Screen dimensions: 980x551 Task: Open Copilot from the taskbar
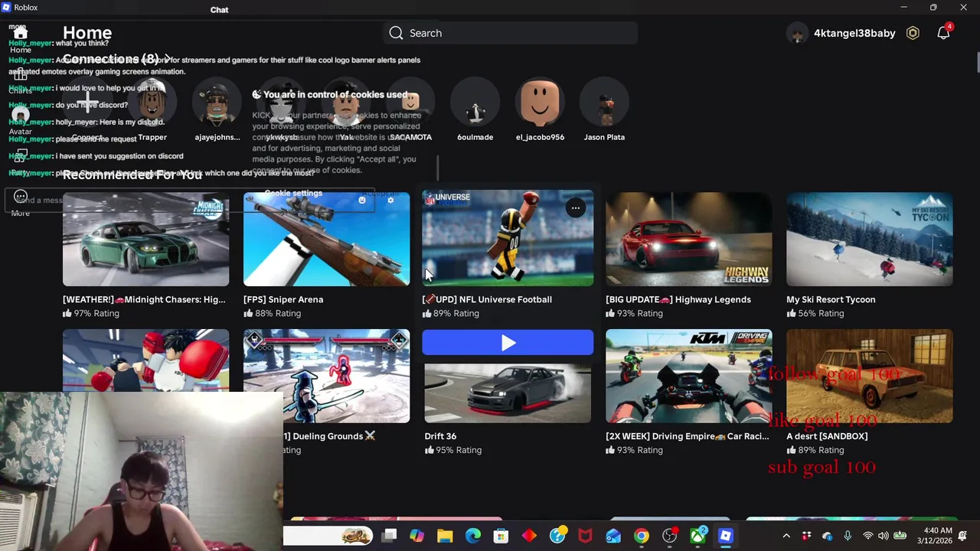[x=416, y=536]
